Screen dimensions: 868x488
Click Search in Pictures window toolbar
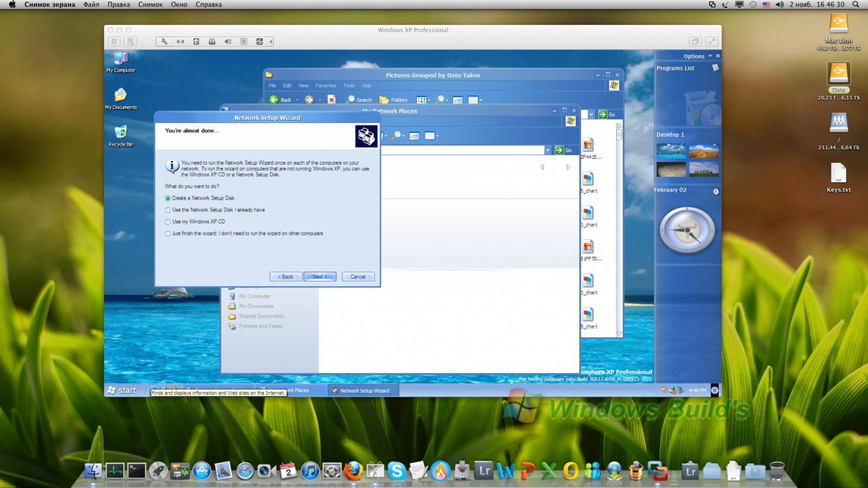coord(359,100)
